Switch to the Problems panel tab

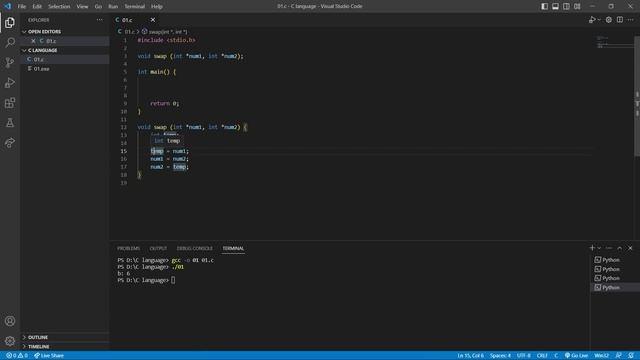(x=128, y=248)
